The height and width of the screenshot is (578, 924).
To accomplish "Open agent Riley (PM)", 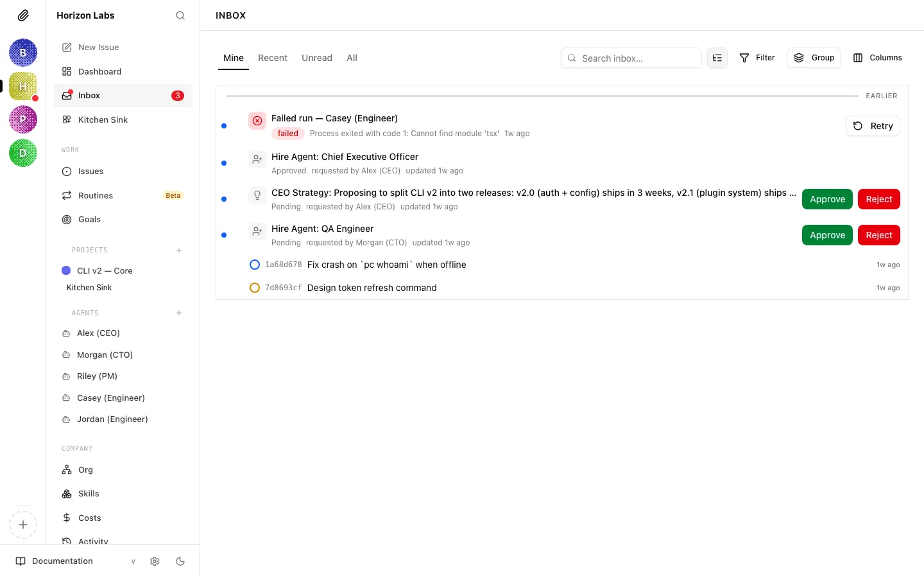I will (123, 376).
